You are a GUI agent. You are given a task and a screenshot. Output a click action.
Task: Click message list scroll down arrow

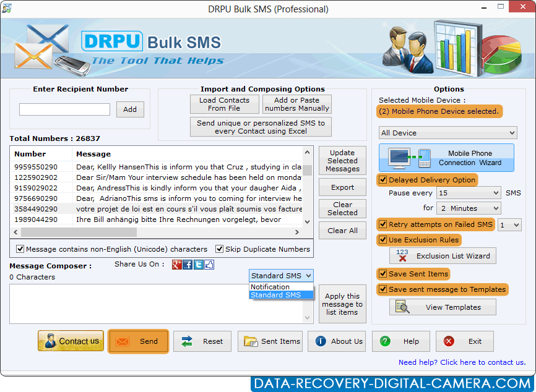pos(307,221)
